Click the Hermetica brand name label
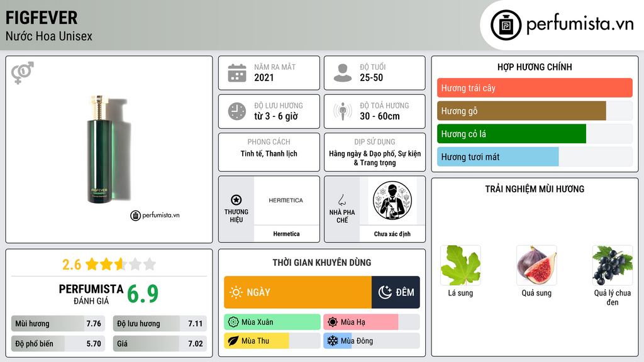 pos(286,234)
